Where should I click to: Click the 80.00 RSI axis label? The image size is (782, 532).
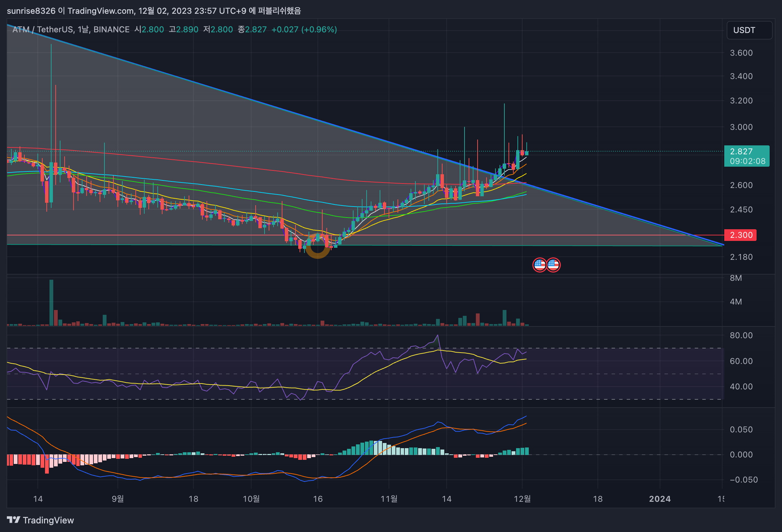741,335
